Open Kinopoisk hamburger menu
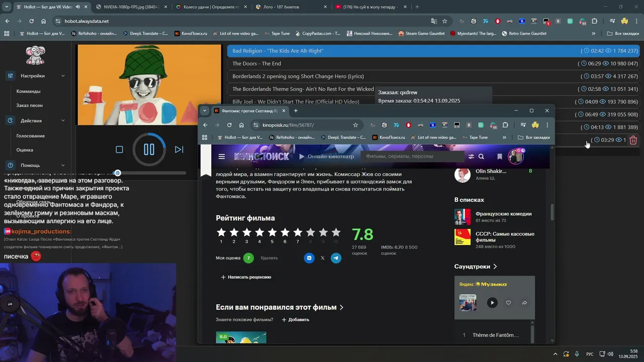The height and width of the screenshot is (362, 644). click(221, 156)
